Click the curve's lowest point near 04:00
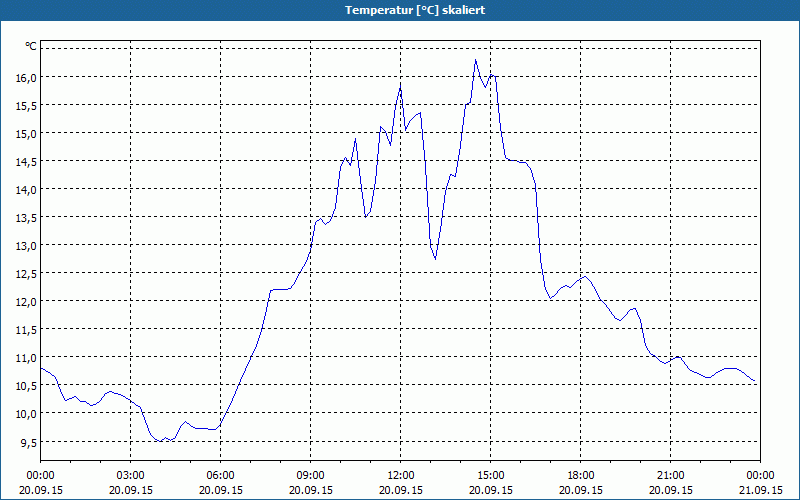 tap(161, 441)
